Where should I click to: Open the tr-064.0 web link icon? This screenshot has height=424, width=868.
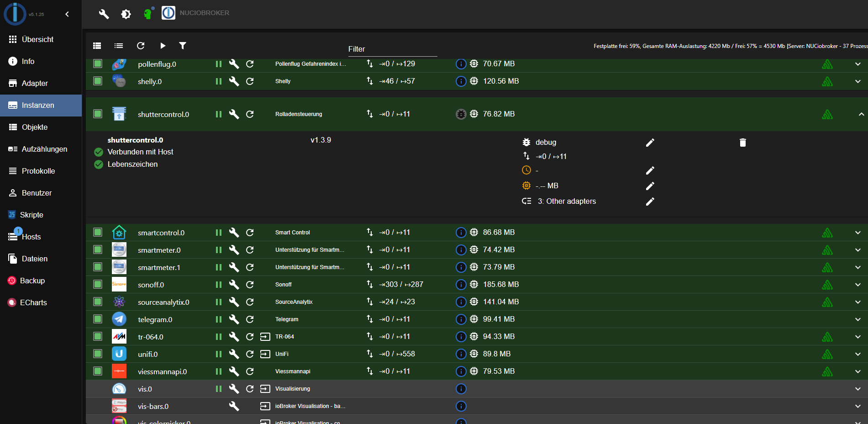[x=265, y=337]
